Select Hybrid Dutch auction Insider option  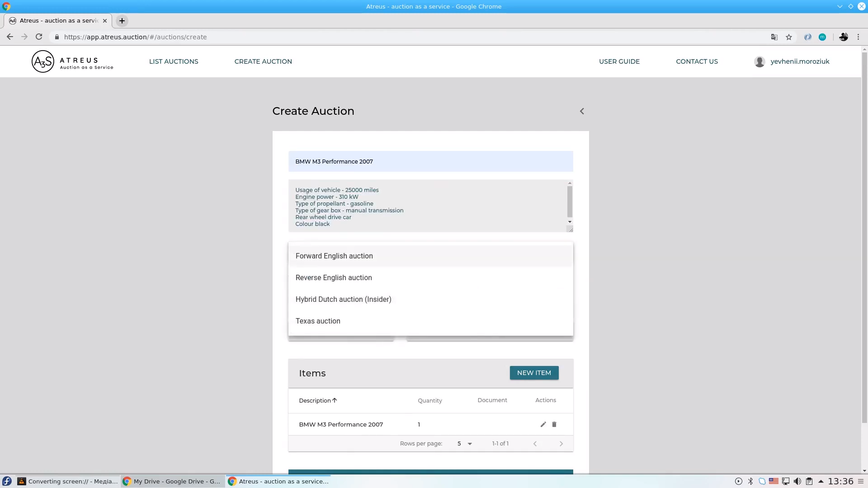coord(344,299)
